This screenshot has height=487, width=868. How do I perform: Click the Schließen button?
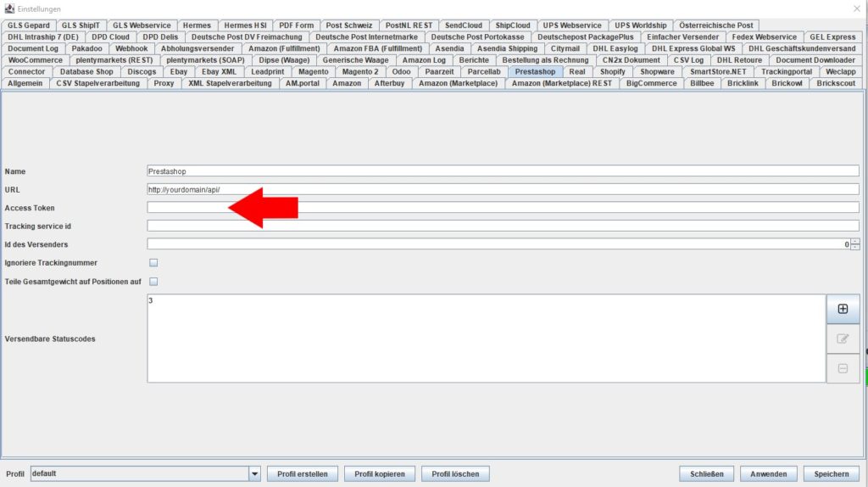[x=706, y=473]
